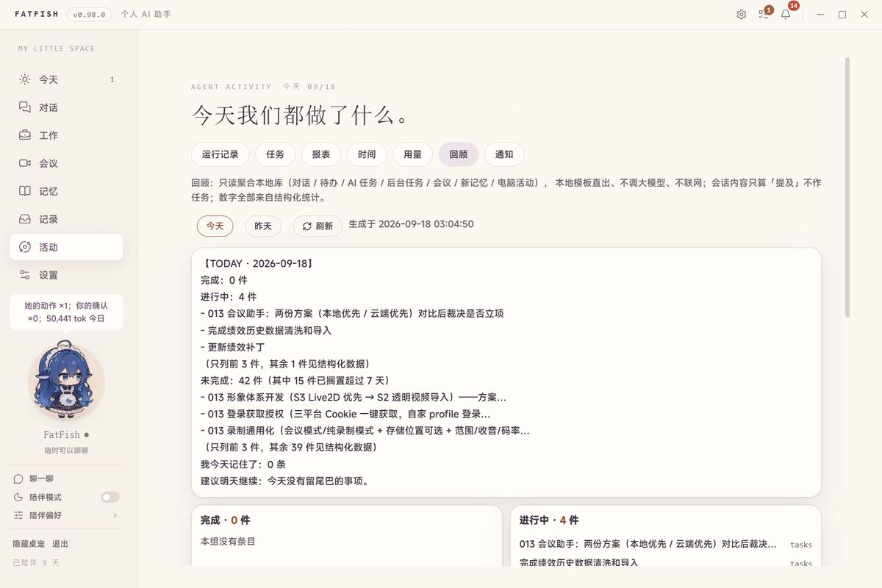Click the chat bubbles icon beside 对话
This screenshot has width=882, height=588.
pos(25,107)
